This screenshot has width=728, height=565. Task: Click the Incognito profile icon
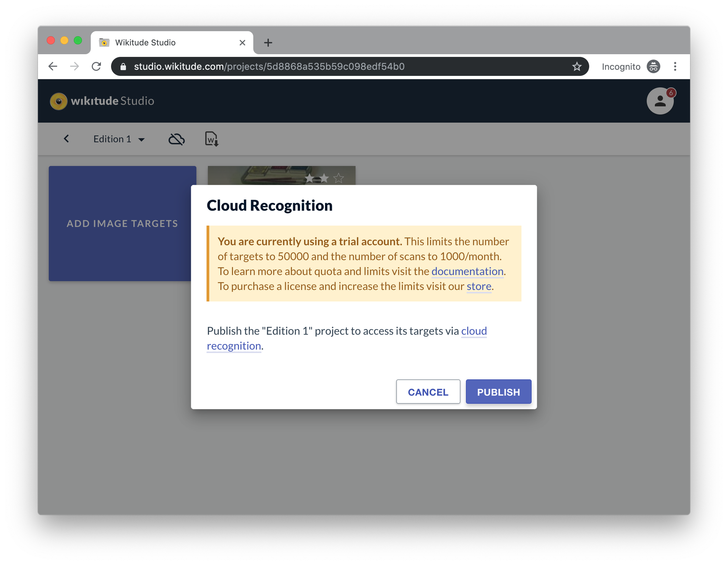653,67
